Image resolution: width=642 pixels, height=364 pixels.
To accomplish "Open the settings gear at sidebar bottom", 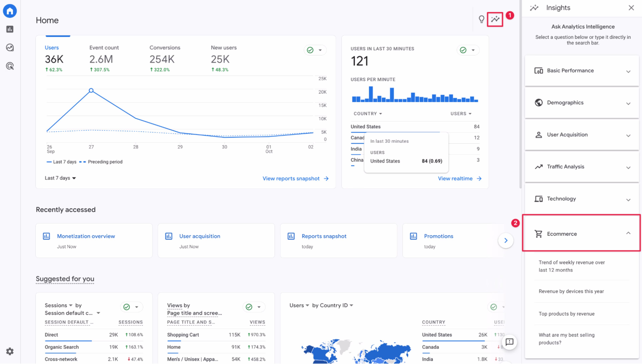I will pos(10,351).
